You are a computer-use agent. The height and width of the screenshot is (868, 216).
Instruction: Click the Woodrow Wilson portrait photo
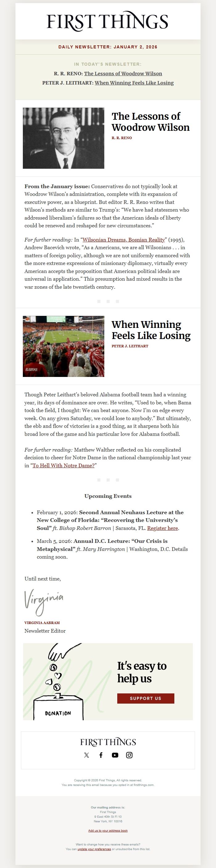[x=63, y=138]
